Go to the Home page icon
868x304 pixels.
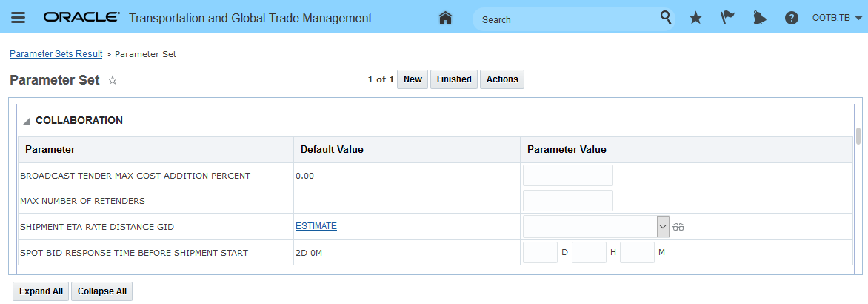tap(446, 18)
